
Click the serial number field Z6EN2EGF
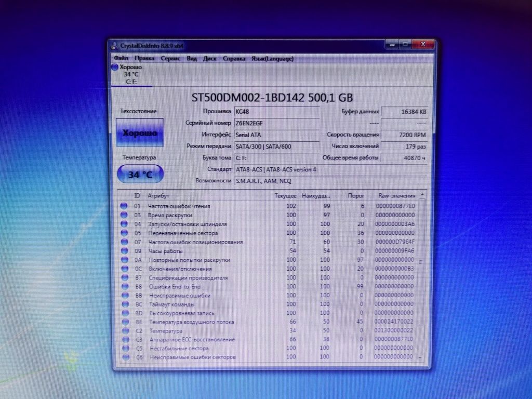click(276, 123)
